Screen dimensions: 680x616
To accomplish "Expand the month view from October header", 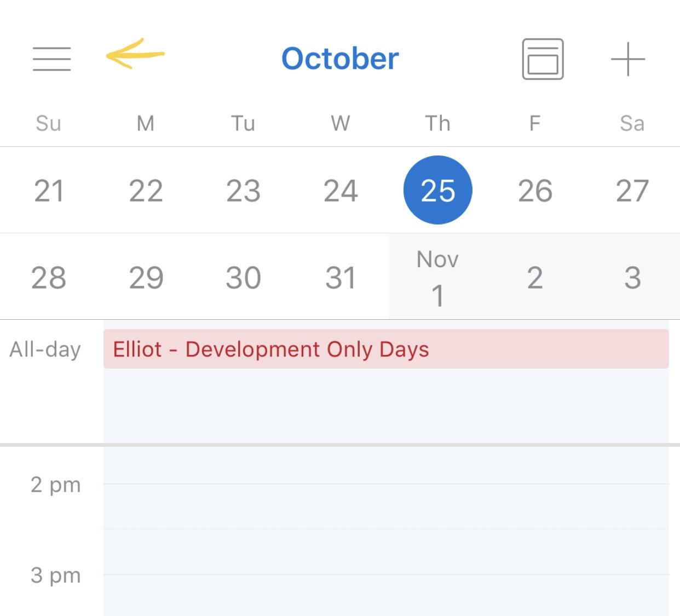I will click(340, 59).
